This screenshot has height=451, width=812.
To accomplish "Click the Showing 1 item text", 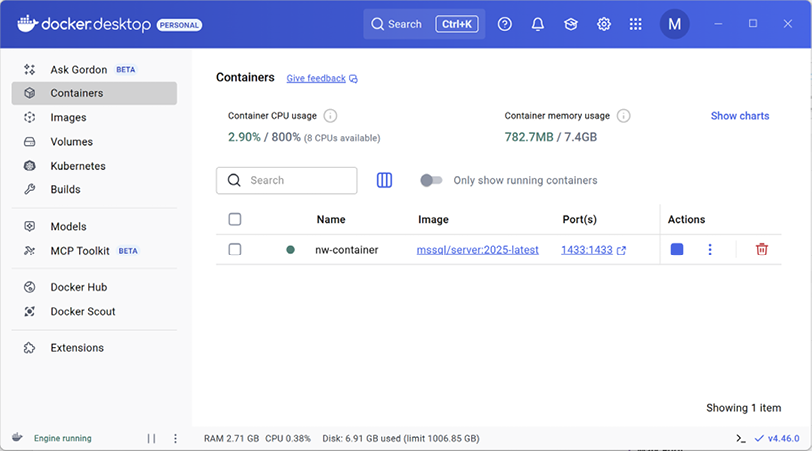I will click(744, 408).
